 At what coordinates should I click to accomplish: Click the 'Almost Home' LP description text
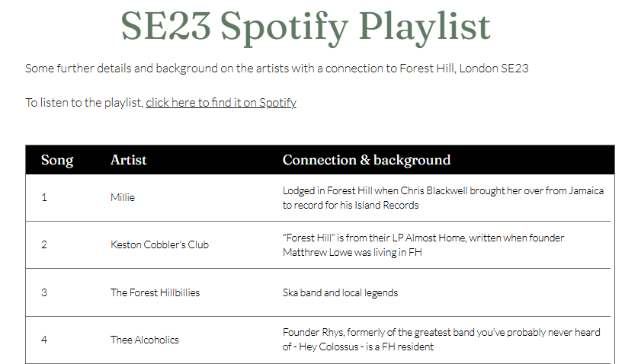[x=423, y=244]
